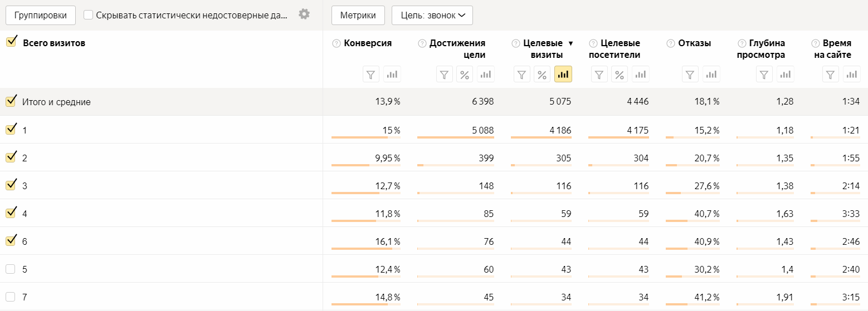
Task: Click the bar chart icon under Отказы
Action: [711, 74]
